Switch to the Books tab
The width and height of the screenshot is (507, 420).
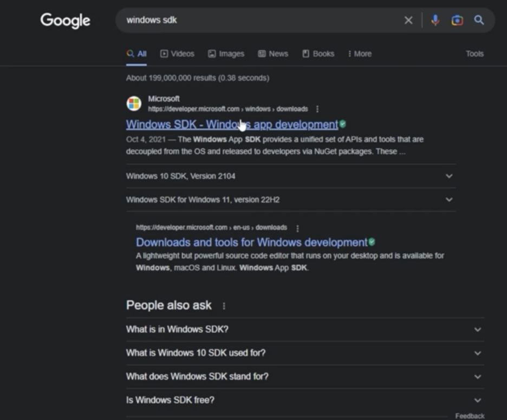click(x=318, y=54)
